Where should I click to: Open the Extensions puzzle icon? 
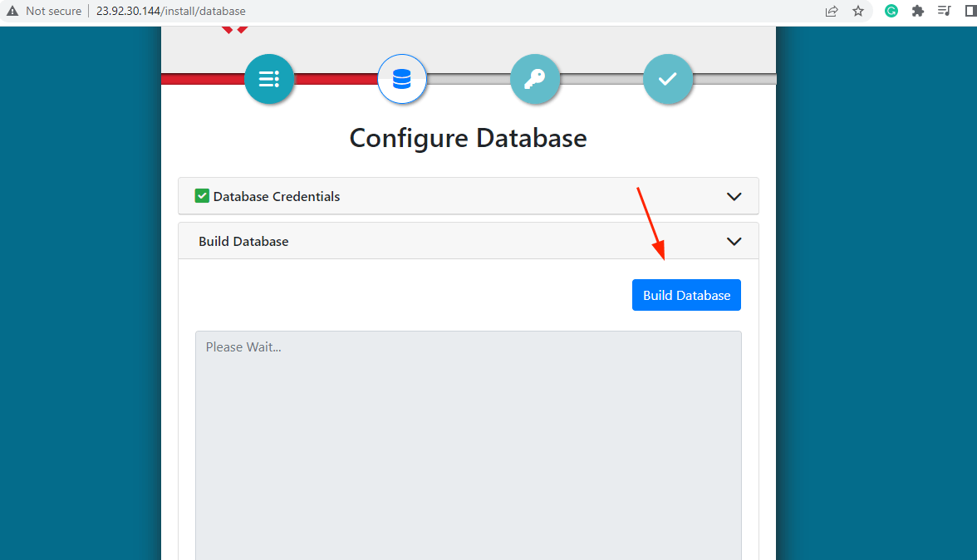pos(918,11)
